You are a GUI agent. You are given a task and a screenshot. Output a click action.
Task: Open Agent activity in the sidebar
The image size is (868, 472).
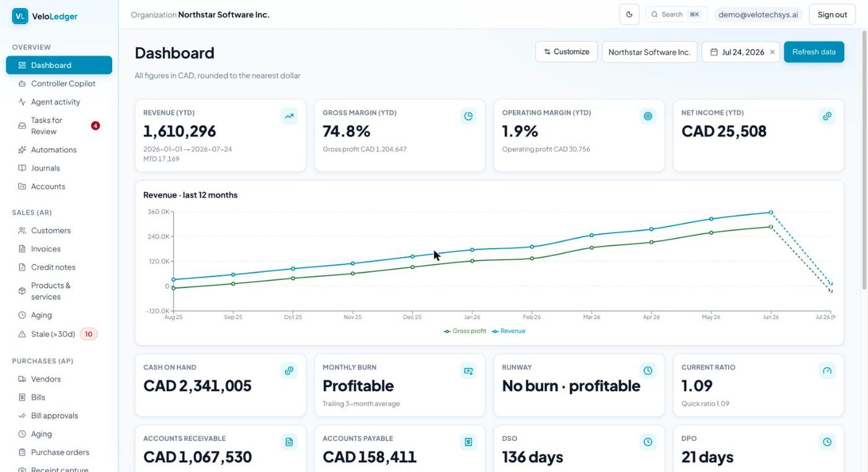[59, 102]
